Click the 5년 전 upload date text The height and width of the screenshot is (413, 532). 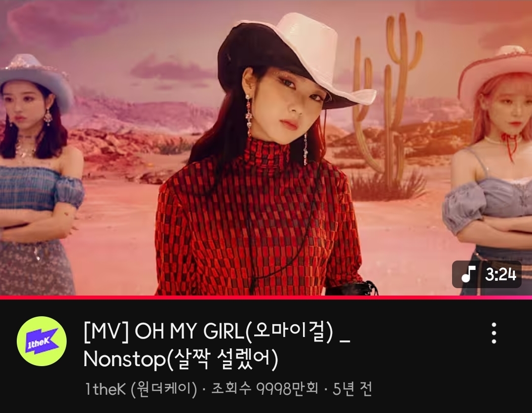[x=352, y=389]
